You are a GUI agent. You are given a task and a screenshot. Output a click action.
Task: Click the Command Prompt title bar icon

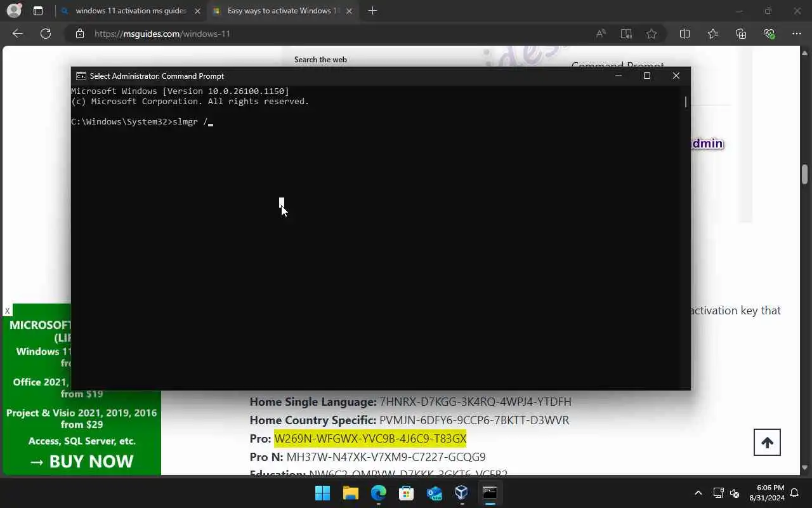tap(81, 76)
